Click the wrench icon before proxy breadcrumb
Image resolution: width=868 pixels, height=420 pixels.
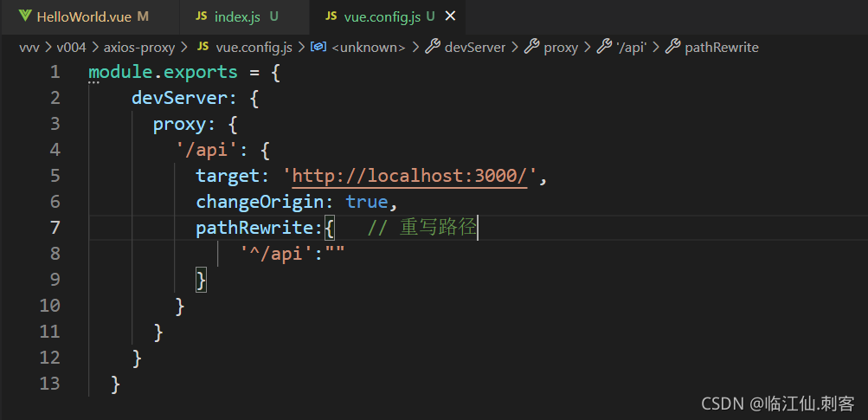click(x=531, y=47)
